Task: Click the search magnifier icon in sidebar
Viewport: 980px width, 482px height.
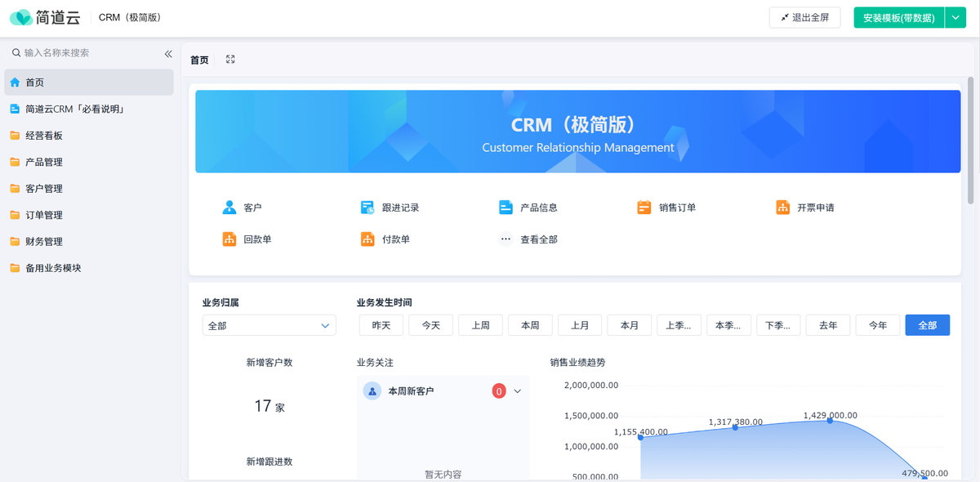Action: (16, 53)
